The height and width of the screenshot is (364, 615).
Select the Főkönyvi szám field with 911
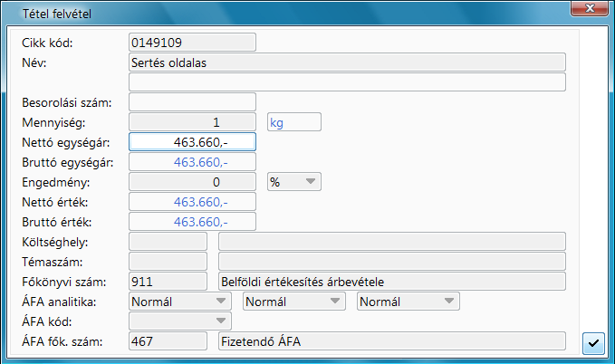click(x=168, y=281)
